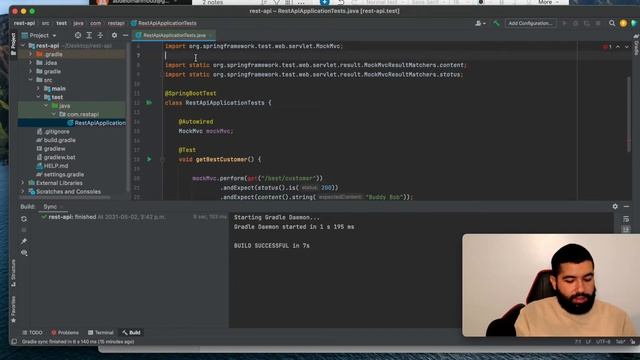The height and width of the screenshot is (360, 640).
Task: Select RestApiApplication file in project tree
Action: click(x=96, y=123)
